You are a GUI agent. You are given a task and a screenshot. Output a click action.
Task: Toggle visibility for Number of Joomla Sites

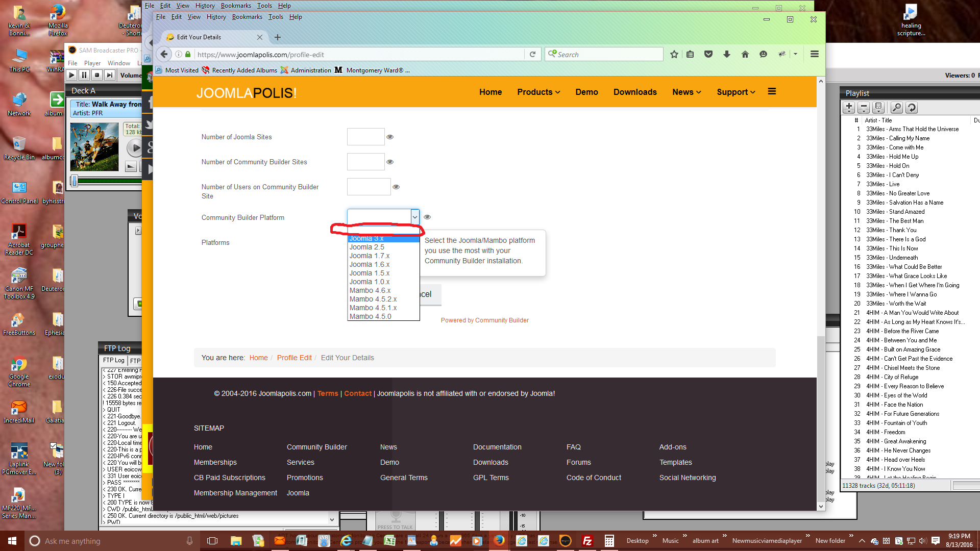(390, 137)
